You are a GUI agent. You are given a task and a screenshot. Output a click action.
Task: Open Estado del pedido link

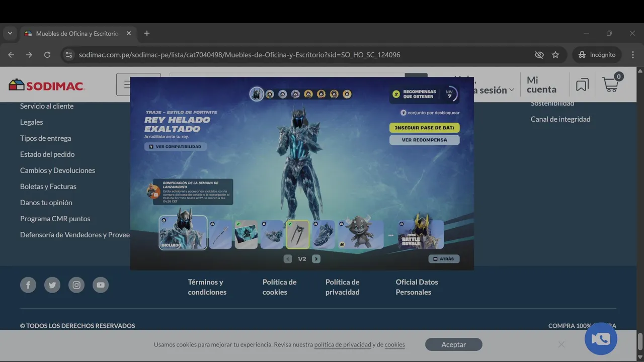pos(47,154)
